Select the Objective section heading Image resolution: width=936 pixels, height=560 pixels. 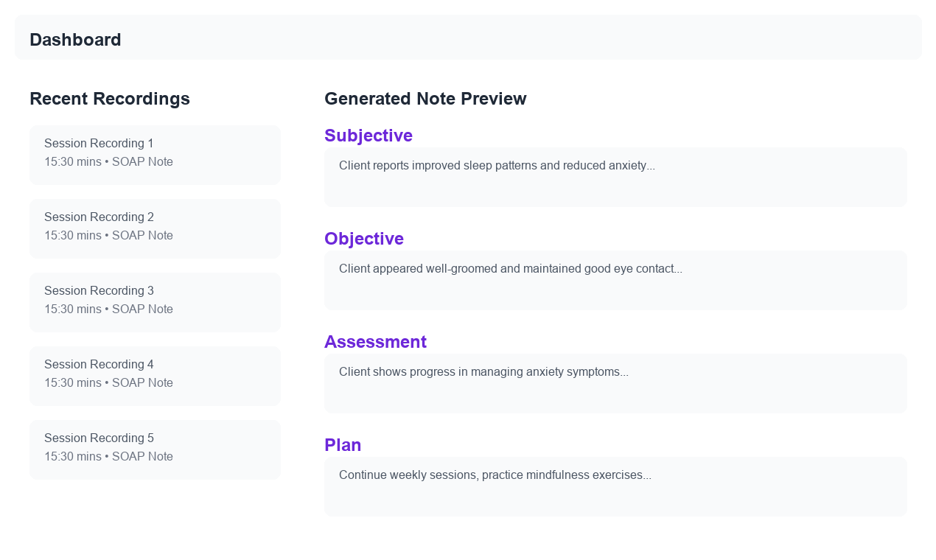tap(364, 239)
